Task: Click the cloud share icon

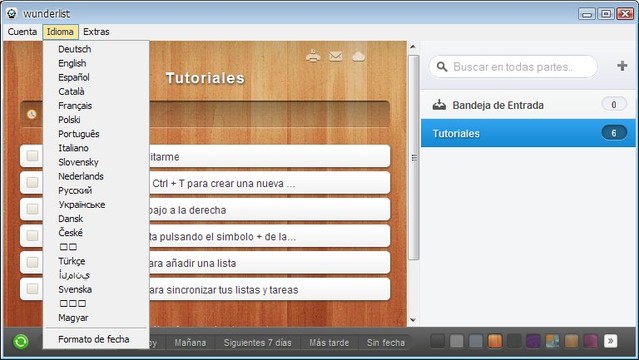Action: pyautogui.click(x=358, y=56)
